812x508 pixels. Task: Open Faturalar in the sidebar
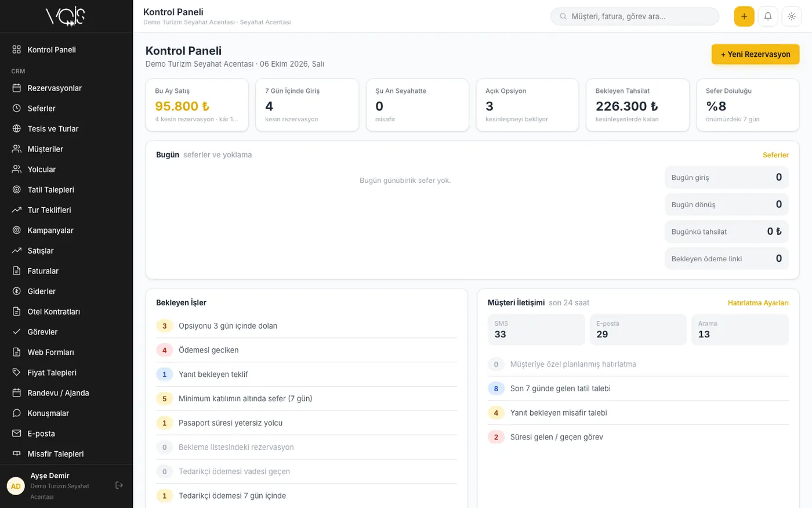(x=67, y=271)
